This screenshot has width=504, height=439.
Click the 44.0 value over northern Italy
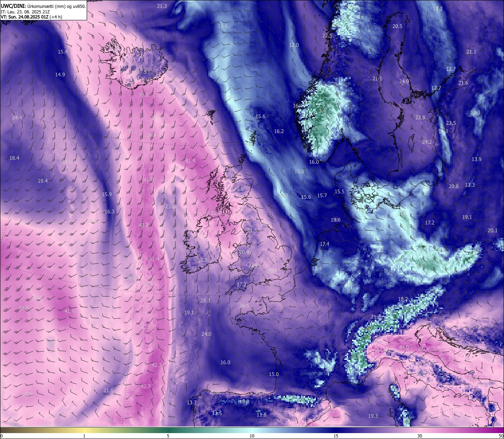(404, 347)
